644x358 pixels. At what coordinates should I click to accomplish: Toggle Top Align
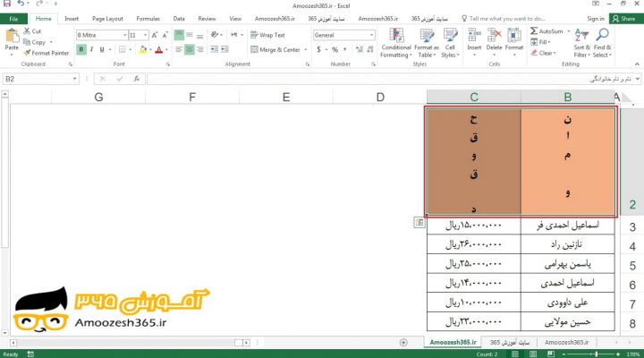(179, 35)
